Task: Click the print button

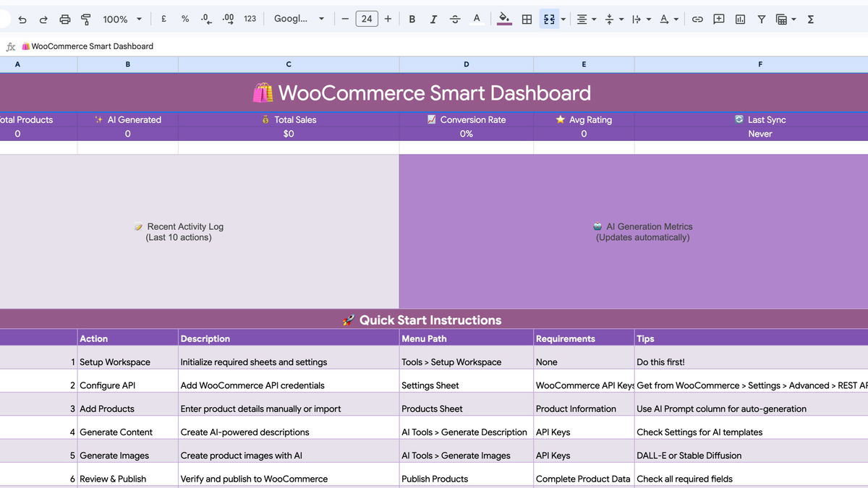Action: [x=64, y=19]
